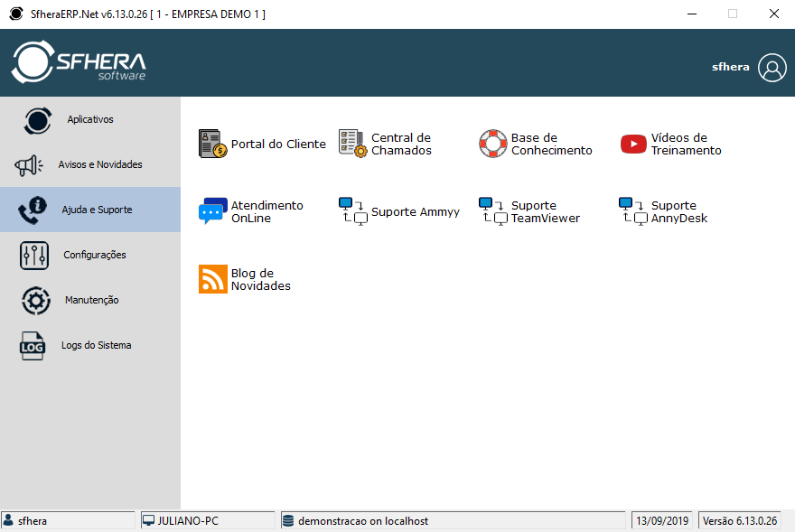Switch to the Aplicativos section
795x532 pixels.
pos(89,119)
